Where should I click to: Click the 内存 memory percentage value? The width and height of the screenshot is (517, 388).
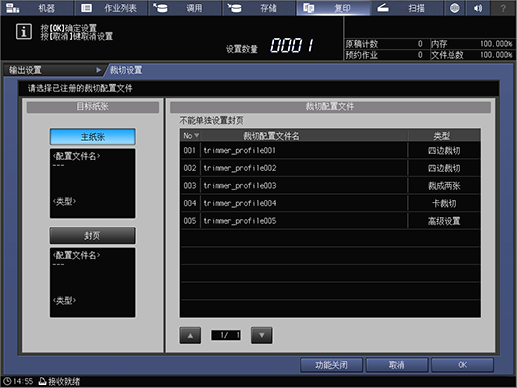[496, 44]
